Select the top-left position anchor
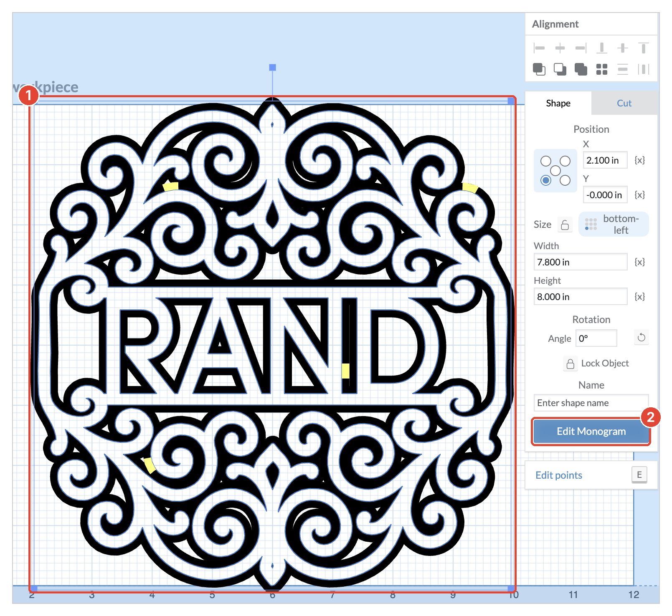The width and height of the screenshot is (672, 616). pyautogui.click(x=545, y=161)
